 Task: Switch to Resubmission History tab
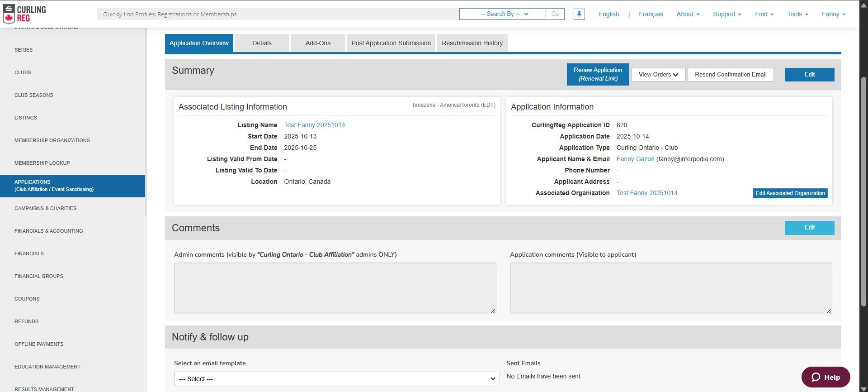[472, 43]
